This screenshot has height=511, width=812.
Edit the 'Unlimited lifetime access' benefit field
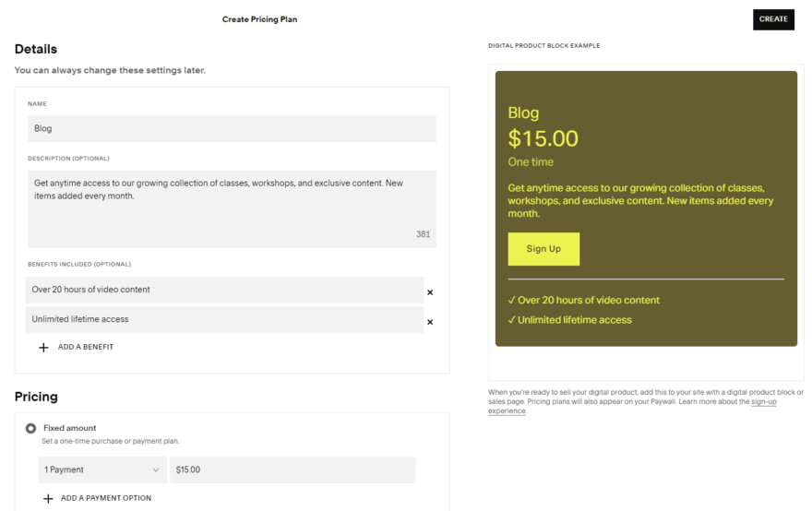pos(225,319)
